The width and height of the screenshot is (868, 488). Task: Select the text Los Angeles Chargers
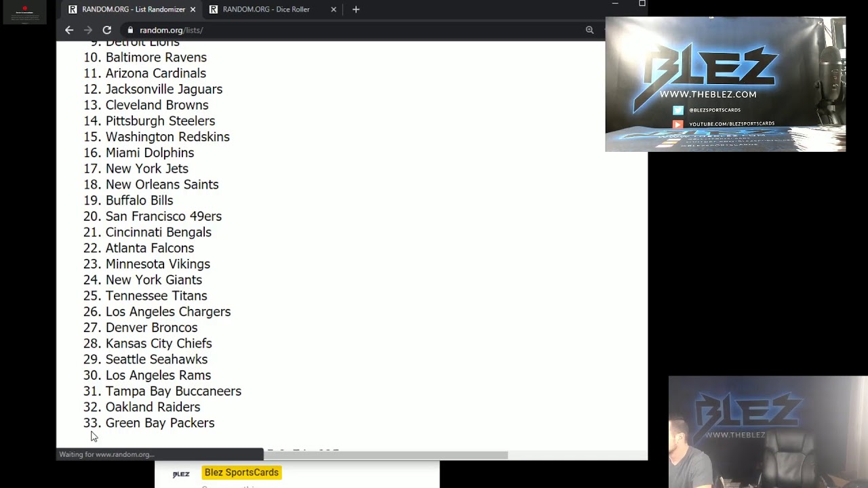[168, 312]
